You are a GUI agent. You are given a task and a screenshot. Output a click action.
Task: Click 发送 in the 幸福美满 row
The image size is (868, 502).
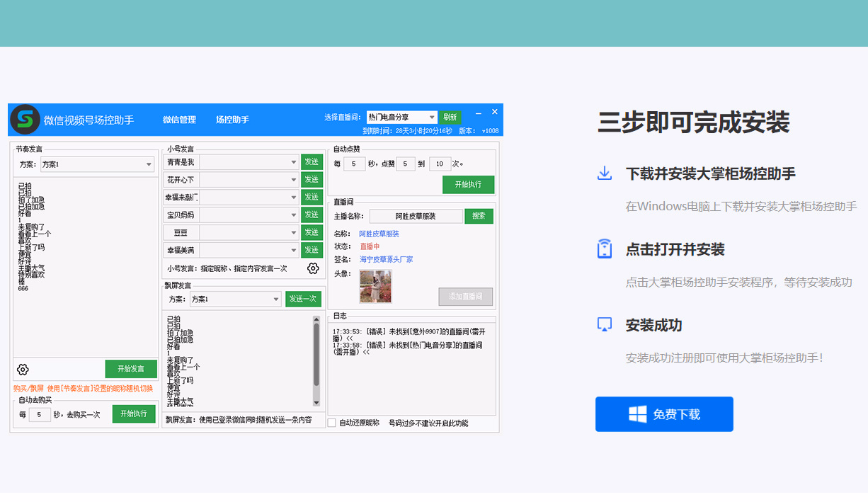(x=312, y=250)
